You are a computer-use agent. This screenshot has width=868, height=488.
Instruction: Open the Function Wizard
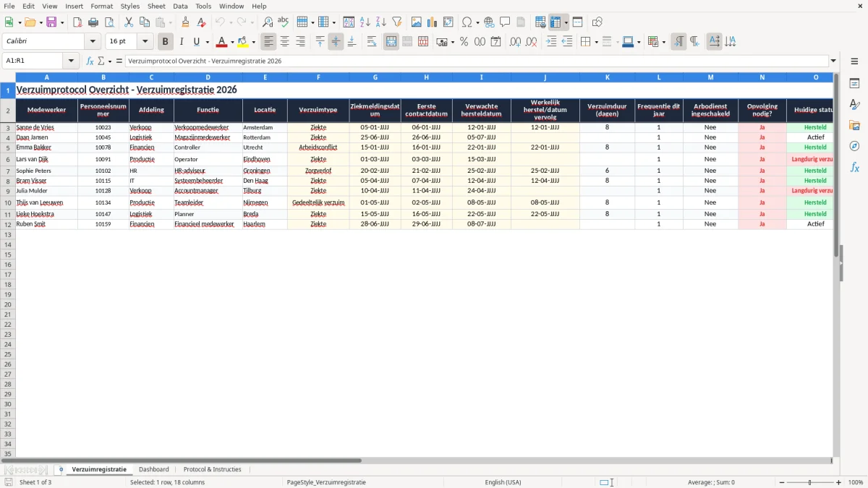(x=90, y=61)
